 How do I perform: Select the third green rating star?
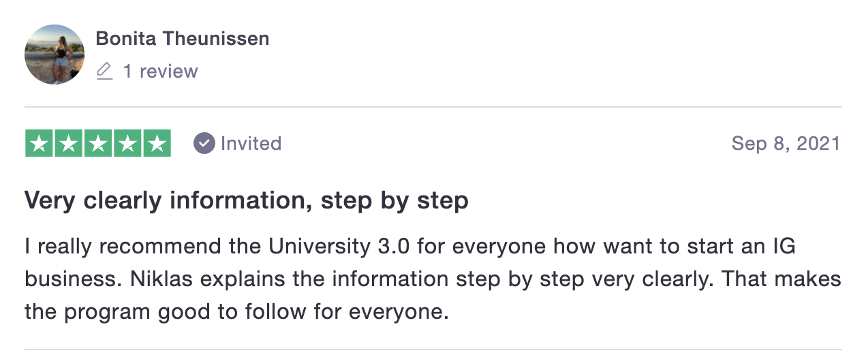[97, 143]
